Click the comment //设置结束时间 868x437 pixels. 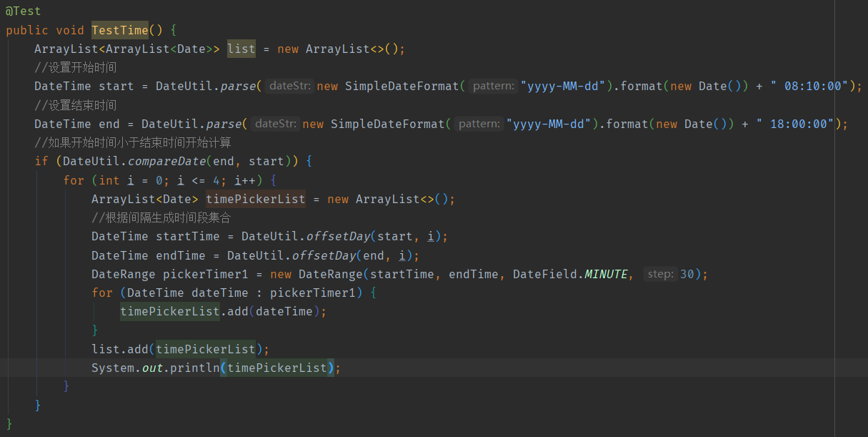click(75, 105)
